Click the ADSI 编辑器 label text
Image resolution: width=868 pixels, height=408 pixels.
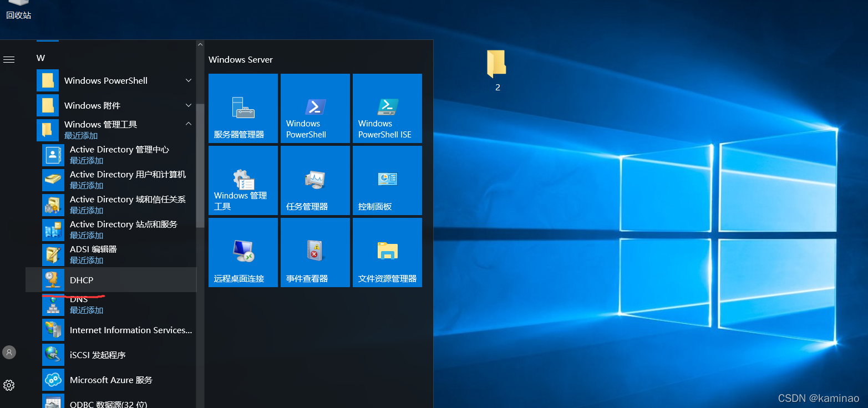click(93, 249)
